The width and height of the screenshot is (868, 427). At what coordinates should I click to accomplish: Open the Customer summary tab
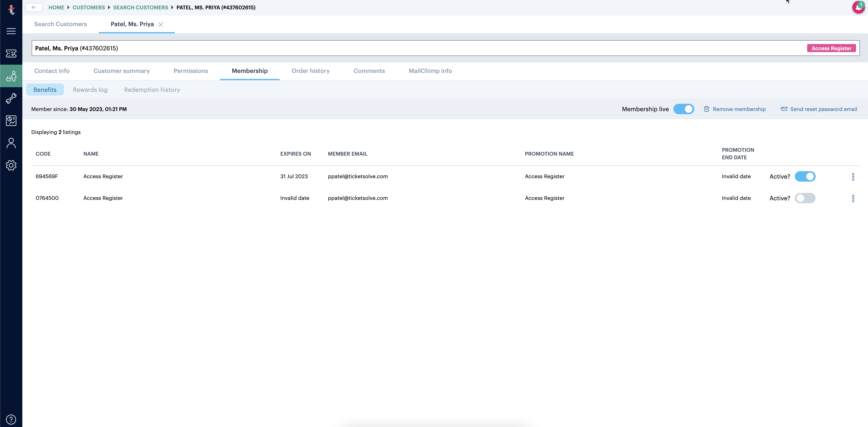pos(122,71)
